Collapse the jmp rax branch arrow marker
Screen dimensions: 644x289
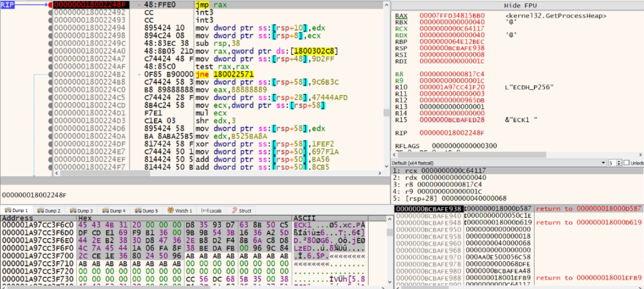(x=140, y=5)
